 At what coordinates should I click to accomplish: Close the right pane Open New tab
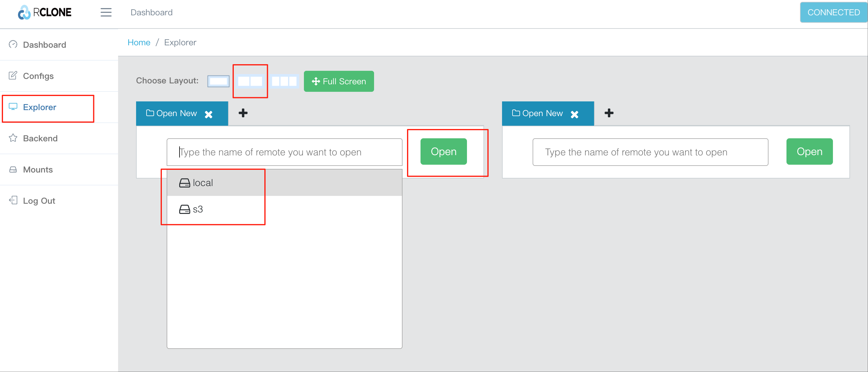tap(575, 114)
